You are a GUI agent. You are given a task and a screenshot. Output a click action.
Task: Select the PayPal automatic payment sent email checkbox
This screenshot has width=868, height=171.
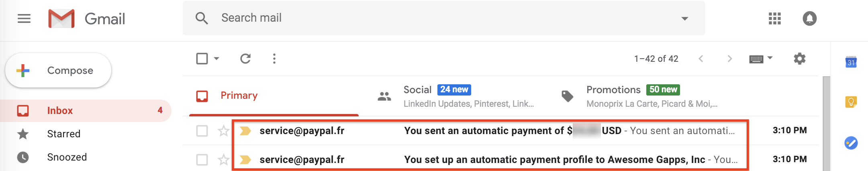tap(202, 131)
